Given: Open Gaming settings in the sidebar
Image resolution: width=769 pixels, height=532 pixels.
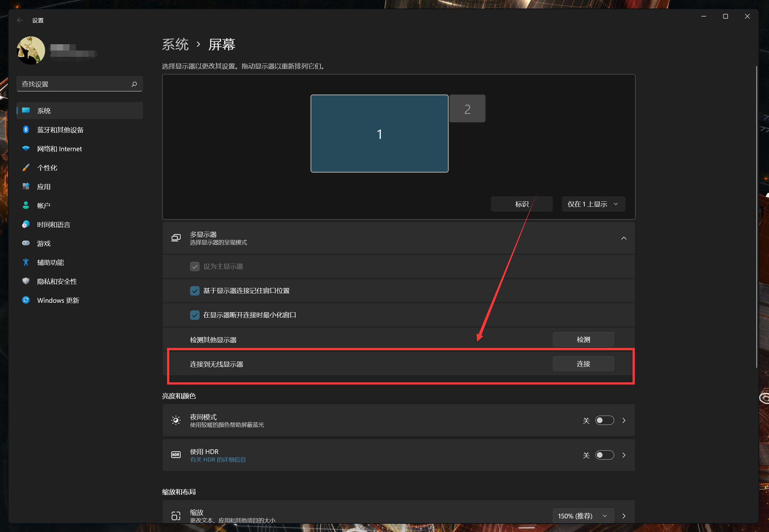Looking at the screenshot, I should click(x=43, y=243).
